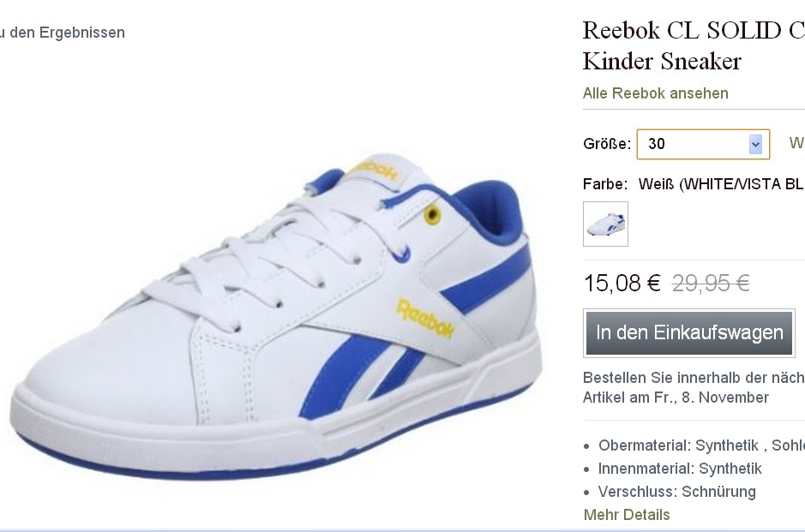Click the Bestellen Sie innerhalb delivery notice
The image size is (805, 532).
[x=694, y=387]
